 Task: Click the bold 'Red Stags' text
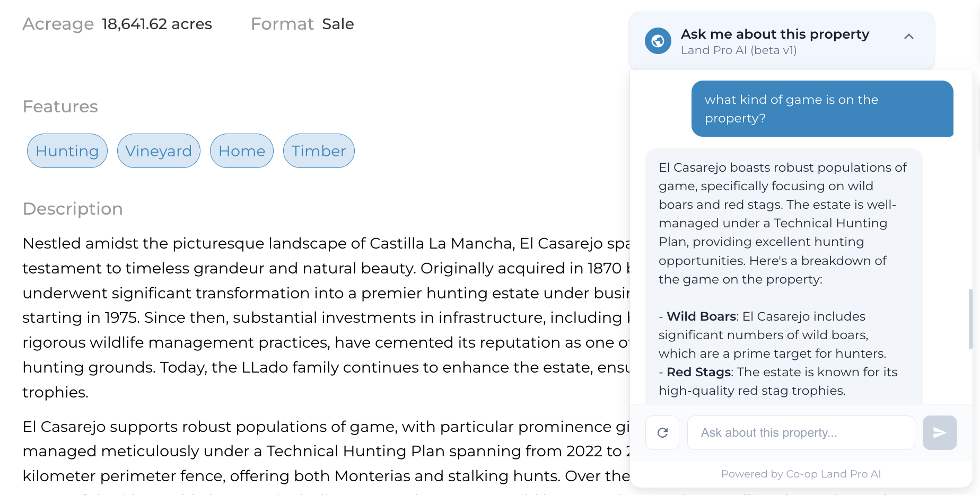(x=698, y=372)
